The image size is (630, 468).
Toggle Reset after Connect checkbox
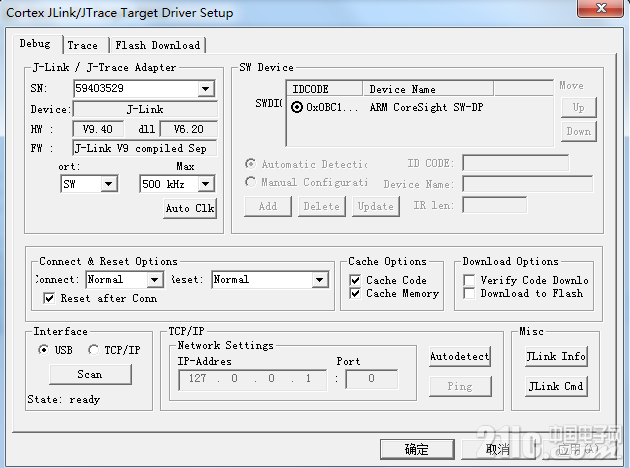coord(49,298)
